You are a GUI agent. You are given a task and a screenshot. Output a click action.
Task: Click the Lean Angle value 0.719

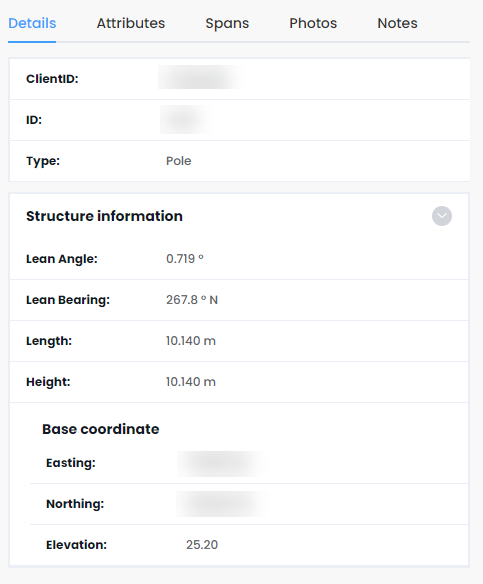[x=185, y=258]
